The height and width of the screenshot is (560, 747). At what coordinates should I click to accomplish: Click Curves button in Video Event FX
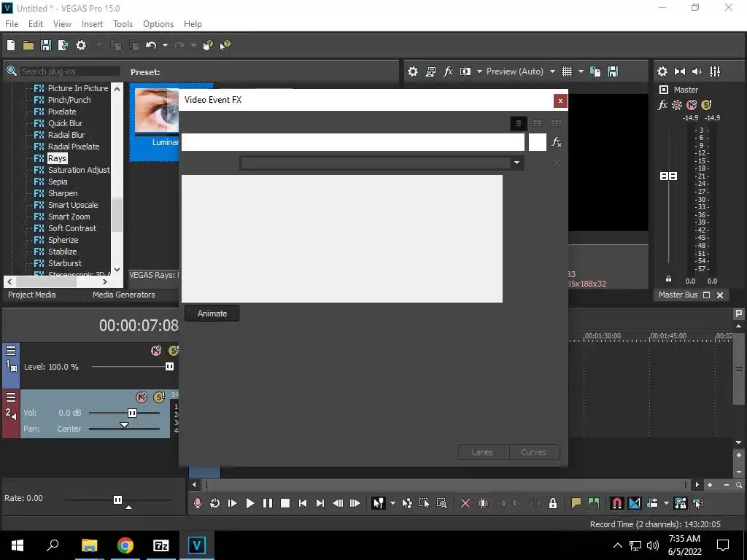[534, 452]
